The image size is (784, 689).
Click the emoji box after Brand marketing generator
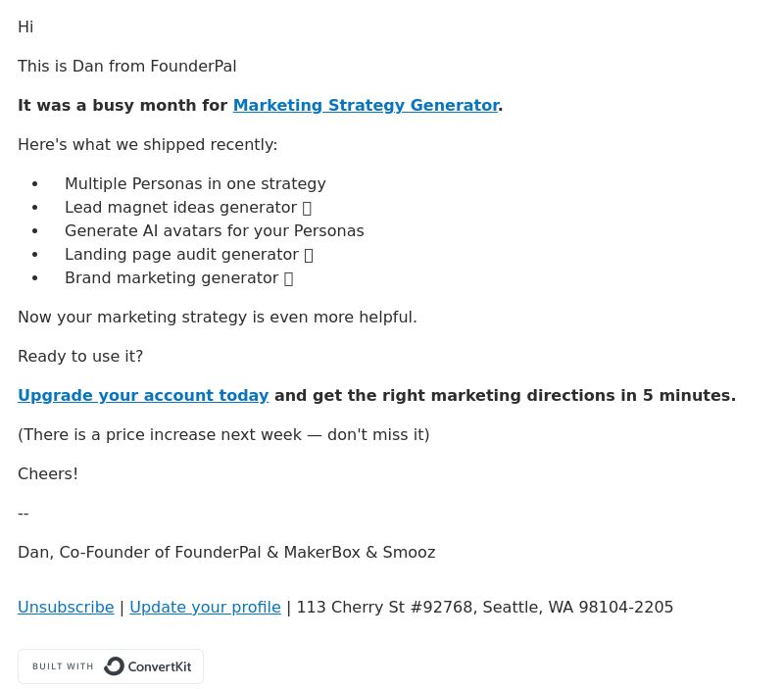(288, 278)
